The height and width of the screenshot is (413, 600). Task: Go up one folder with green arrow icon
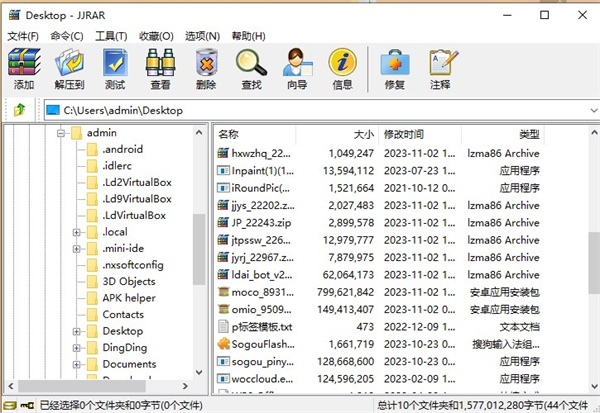(20, 110)
